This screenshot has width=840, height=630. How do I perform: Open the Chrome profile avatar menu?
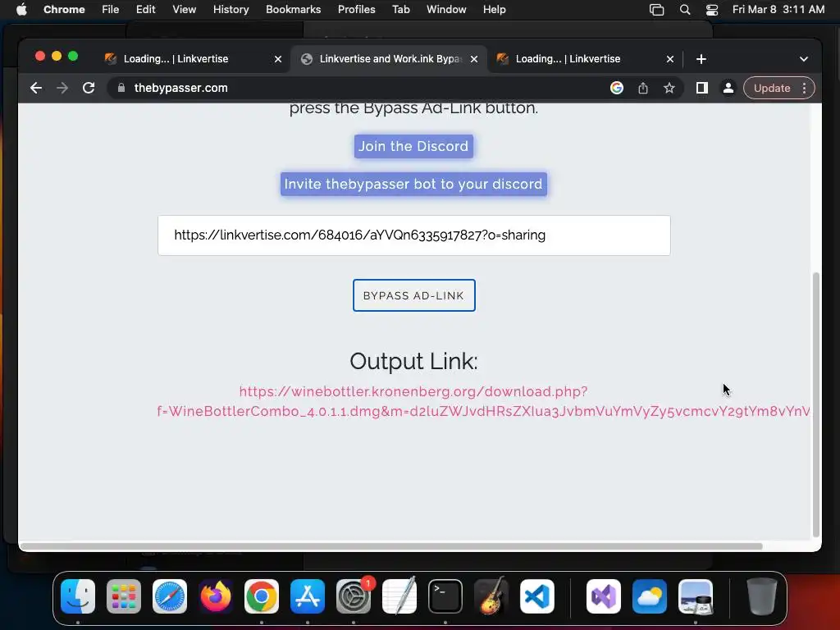click(x=728, y=88)
